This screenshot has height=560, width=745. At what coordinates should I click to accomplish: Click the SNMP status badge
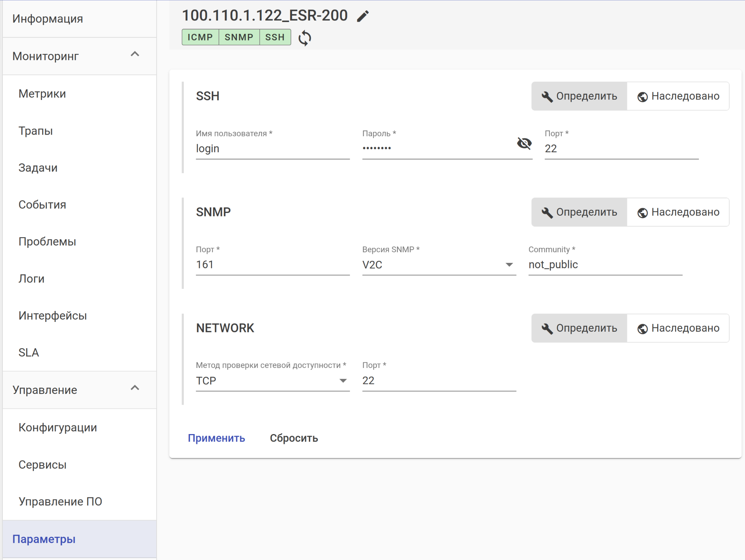(239, 37)
